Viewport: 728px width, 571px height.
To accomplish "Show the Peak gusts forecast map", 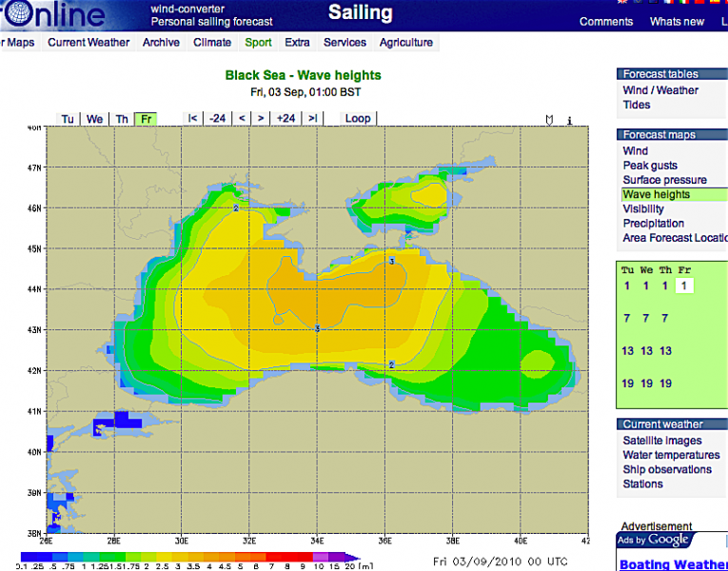I will [650, 166].
